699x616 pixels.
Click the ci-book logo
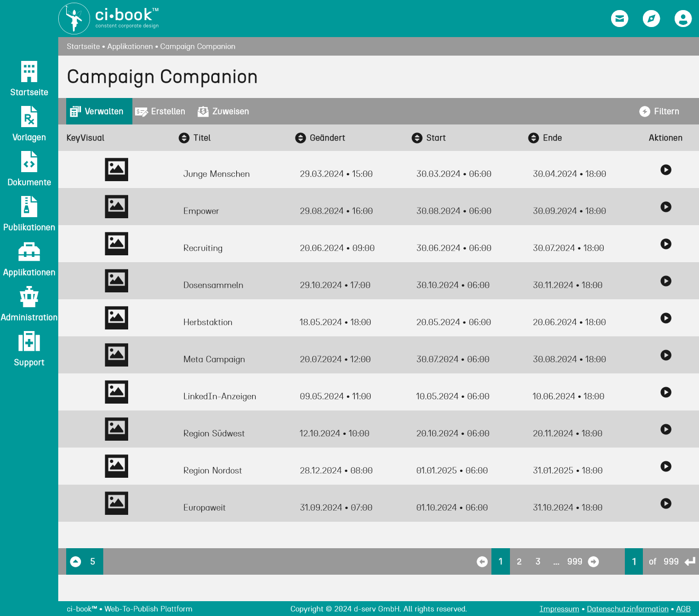(109, 19)
